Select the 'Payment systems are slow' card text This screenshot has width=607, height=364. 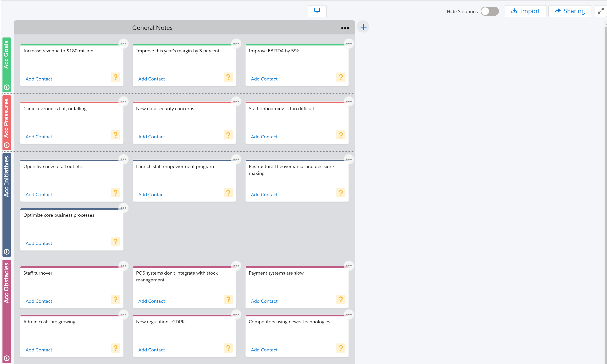pos(276,273)
